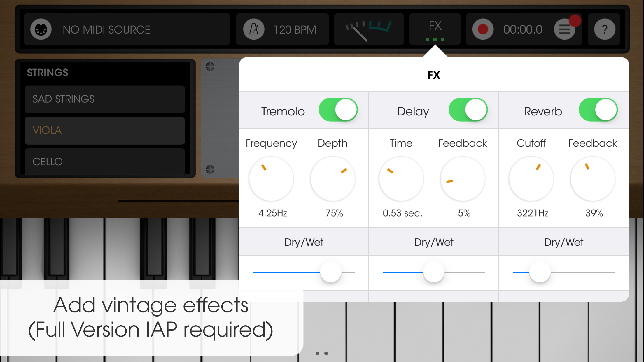
Task: Choose the CELLO preset
Action: (x=105, y=162)
